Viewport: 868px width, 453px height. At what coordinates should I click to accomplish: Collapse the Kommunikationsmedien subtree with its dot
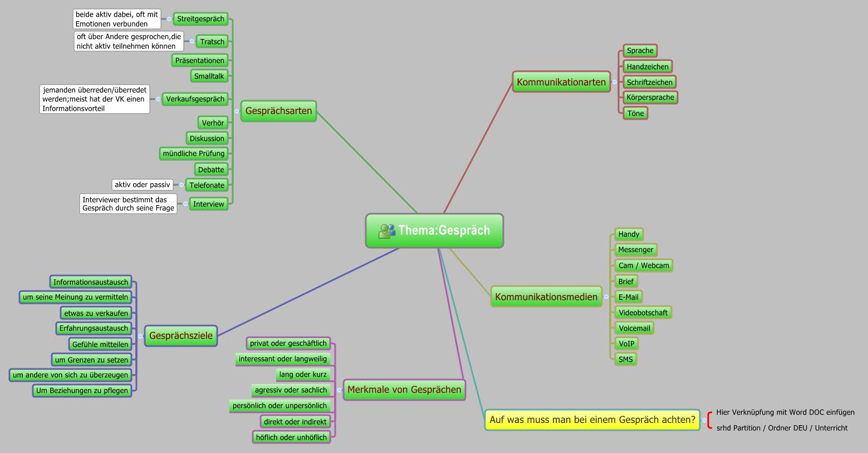click(606, 297)
